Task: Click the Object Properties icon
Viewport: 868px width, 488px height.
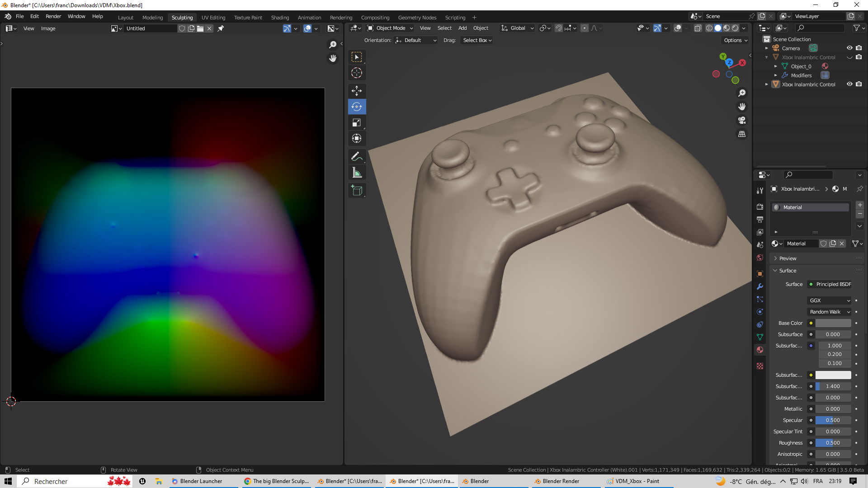Action: 760,274
